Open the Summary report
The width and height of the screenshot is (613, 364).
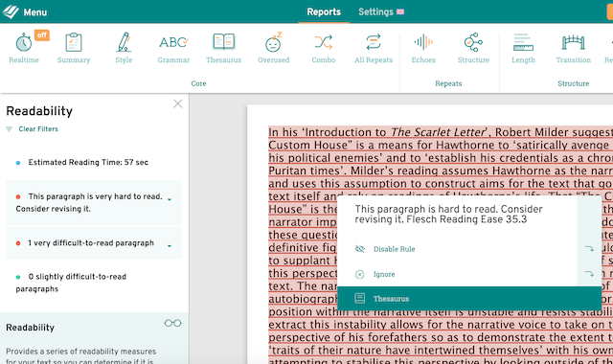tap(74, 48)
